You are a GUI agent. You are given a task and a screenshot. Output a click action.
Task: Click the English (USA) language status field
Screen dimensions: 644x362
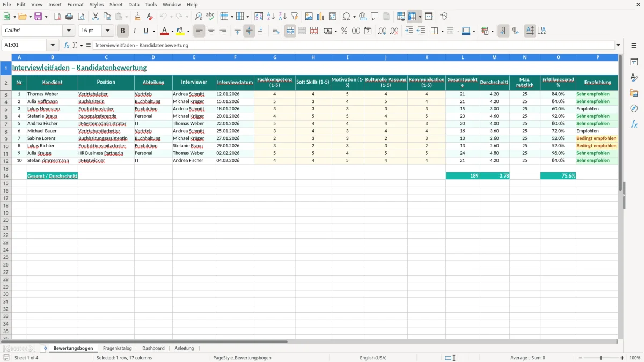coord(373,358)
